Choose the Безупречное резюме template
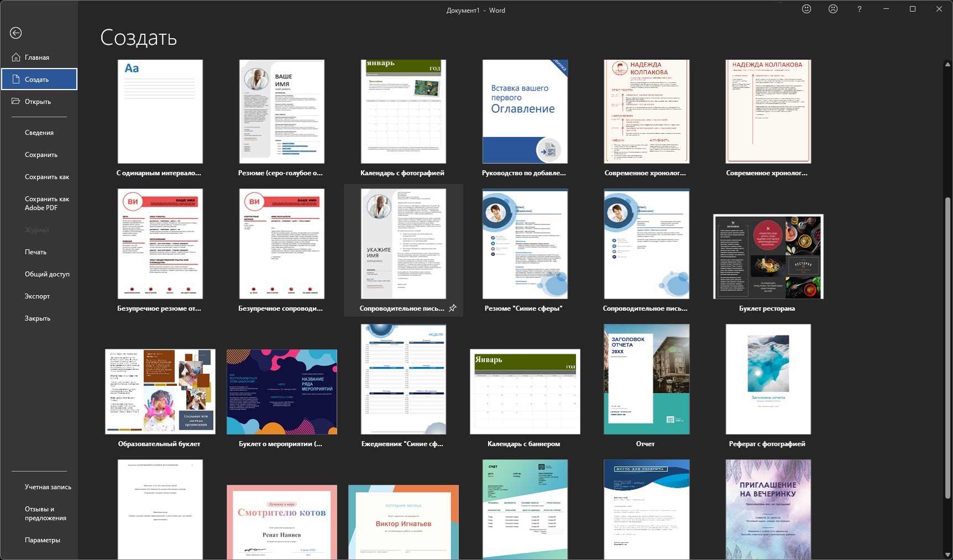Image resolution: width=953 pixels, height=560 pixels. (x=160, y=244)
